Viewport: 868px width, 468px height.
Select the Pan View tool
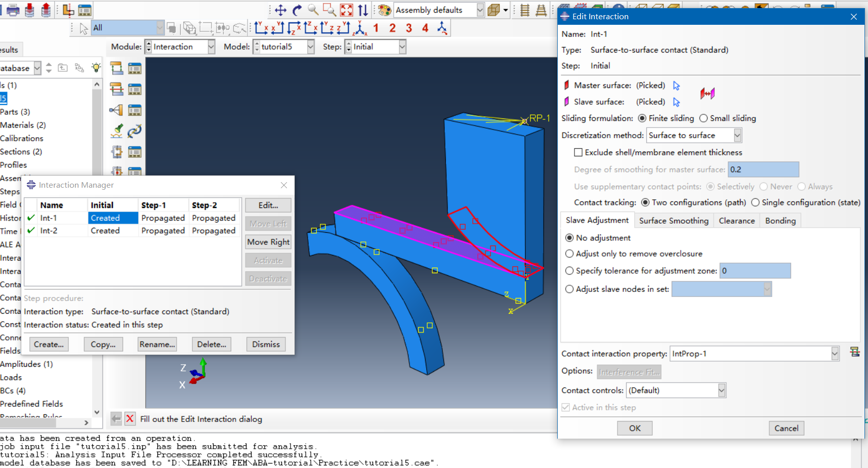[x=280, y=10]
